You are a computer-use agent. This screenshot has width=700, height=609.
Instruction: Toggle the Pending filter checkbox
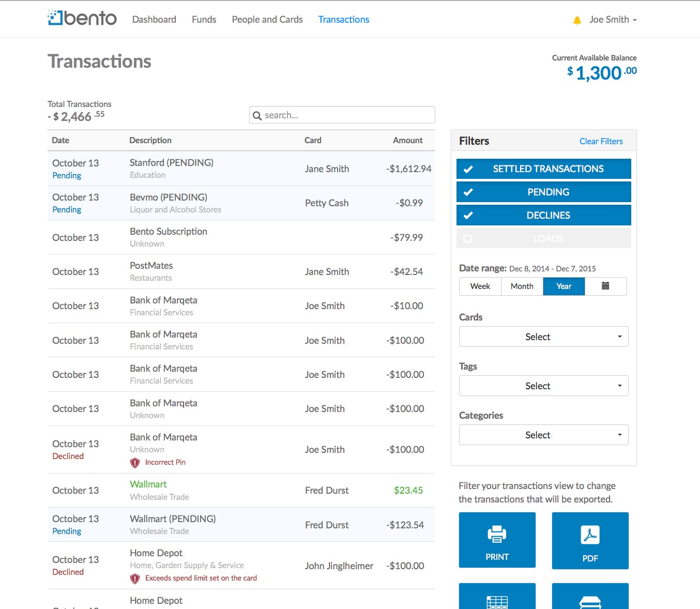coord(468,192)
